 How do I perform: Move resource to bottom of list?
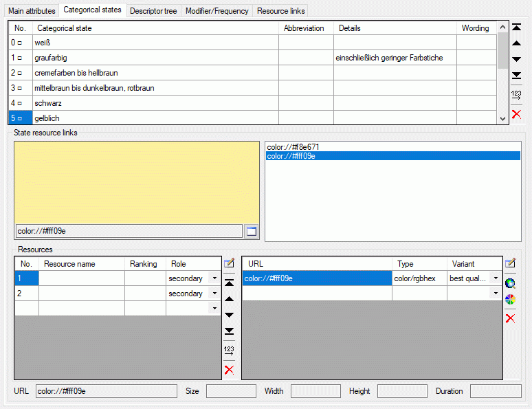click(230, 331)
